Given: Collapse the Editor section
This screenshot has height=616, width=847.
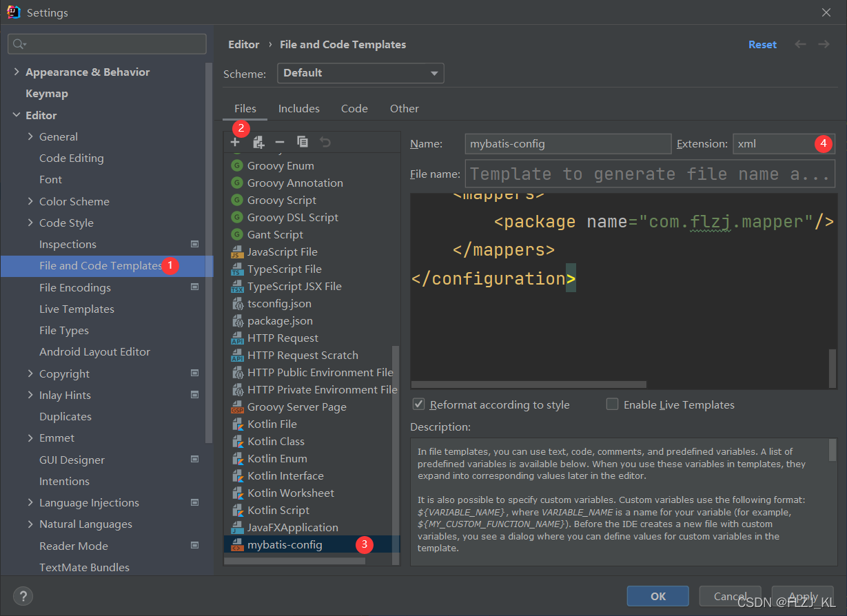Looking at the screenshot, I should pyautogui.click(x=17, y=115).
